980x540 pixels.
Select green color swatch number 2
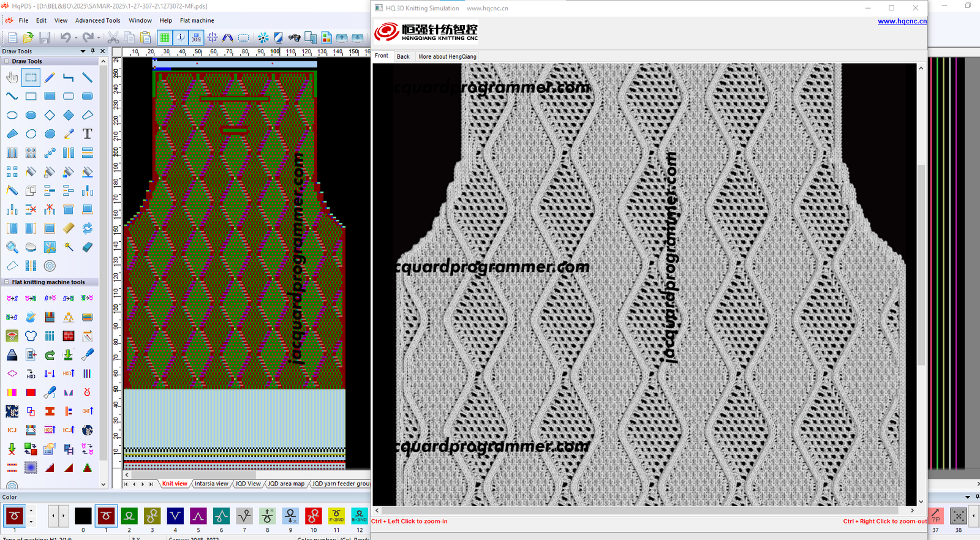129,516
